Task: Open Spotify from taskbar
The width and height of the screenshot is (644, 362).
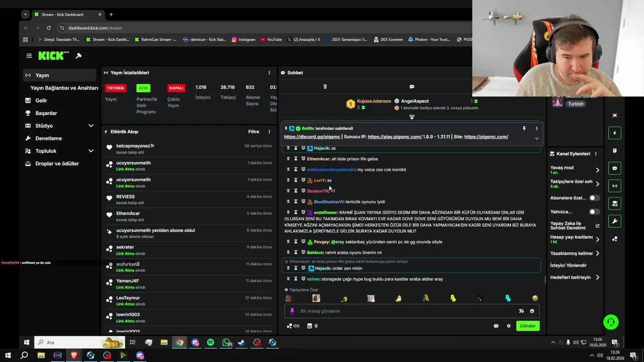Action: point(210,342)
